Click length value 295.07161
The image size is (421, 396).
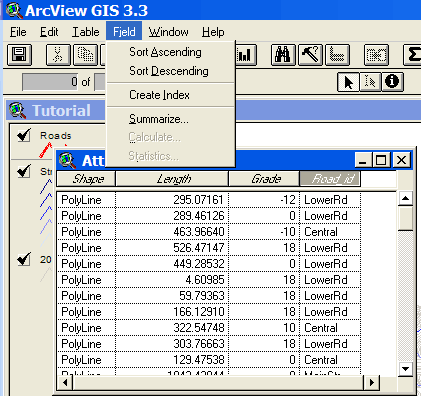click(199, 200)
